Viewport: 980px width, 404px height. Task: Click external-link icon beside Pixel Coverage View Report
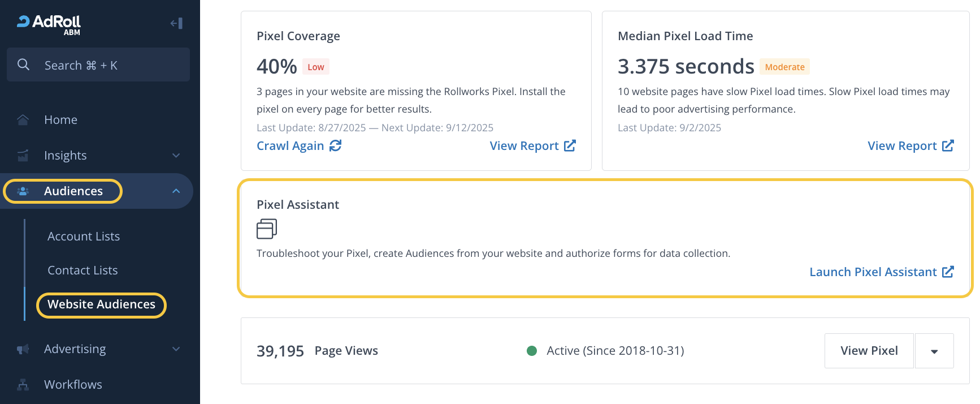point(570,145)
